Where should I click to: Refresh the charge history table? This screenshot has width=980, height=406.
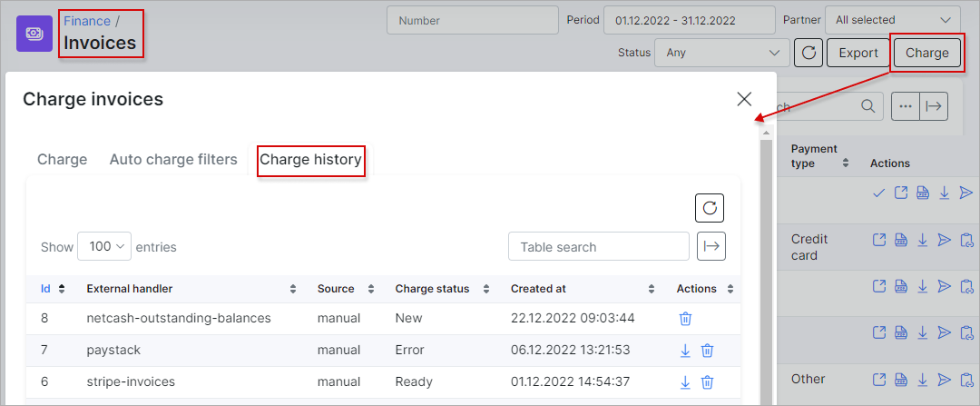pyautogui.click(x=710, y=208)
